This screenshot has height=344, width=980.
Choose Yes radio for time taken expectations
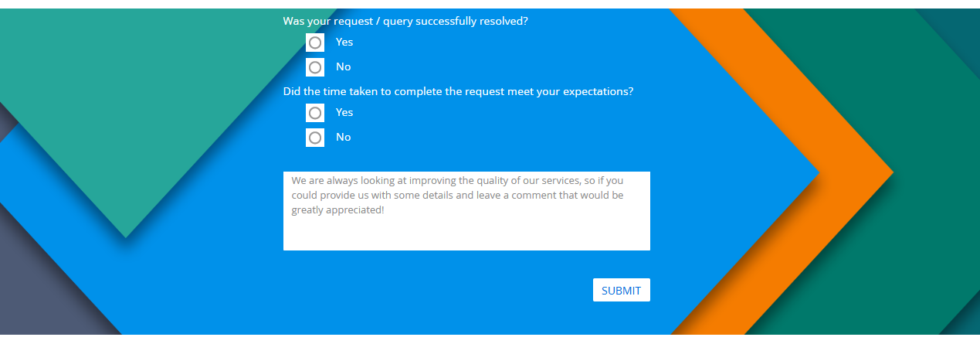pos(315,113)
